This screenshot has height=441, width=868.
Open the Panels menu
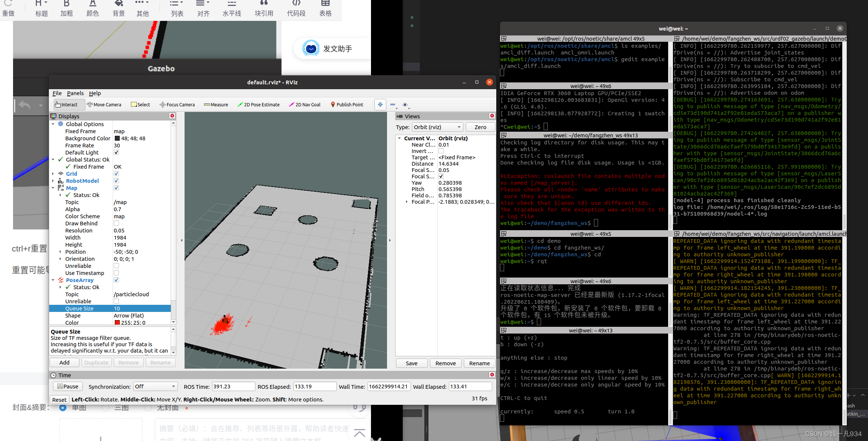(x=75, y=93)
